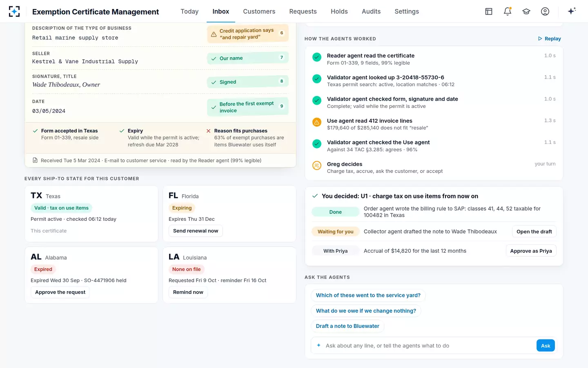Open the sparkle AI assistant icon
The width and height of the screenshot is (588, 368).
(x=572, y=11)
